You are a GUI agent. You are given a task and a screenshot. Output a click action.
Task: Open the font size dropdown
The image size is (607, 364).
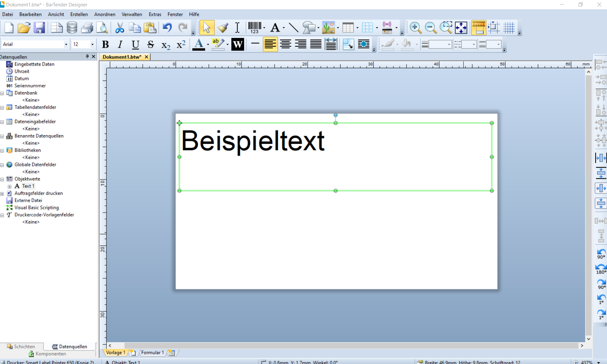[x=92, y=44]
